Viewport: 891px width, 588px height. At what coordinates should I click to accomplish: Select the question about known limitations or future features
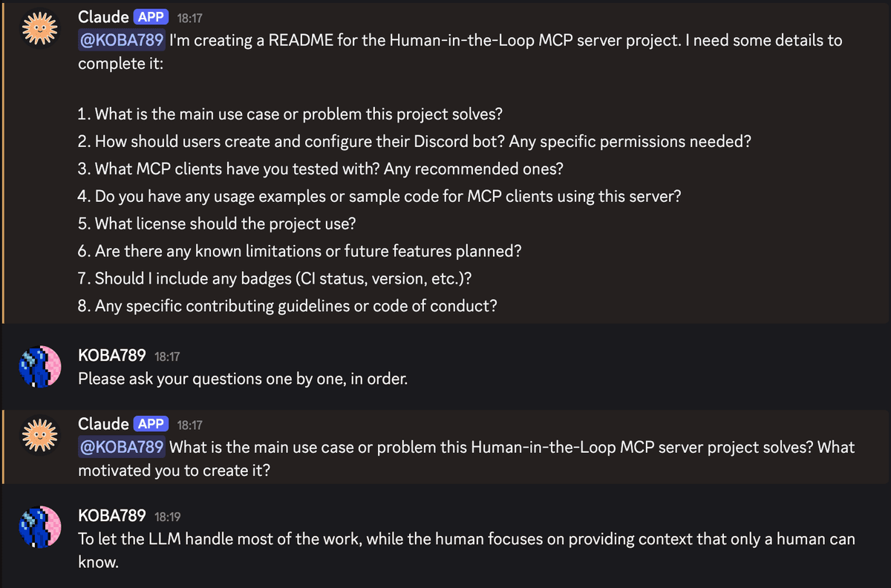pyautogui.click(x=300, y=251)
